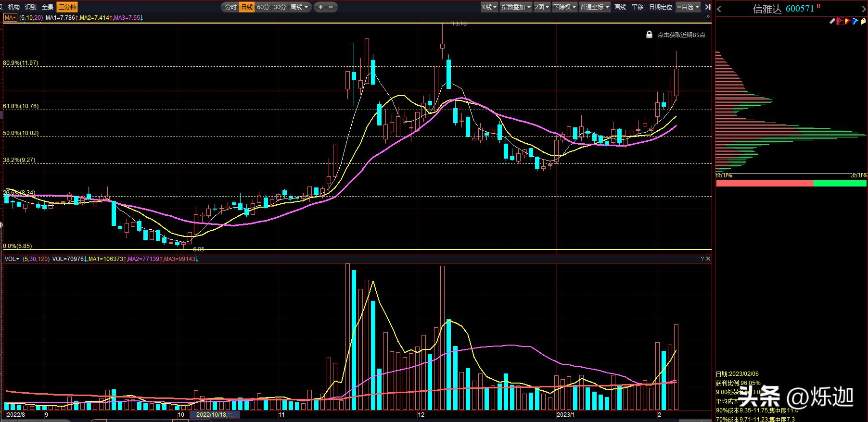Open the K线 chart type dropdown

coord(489,7)
